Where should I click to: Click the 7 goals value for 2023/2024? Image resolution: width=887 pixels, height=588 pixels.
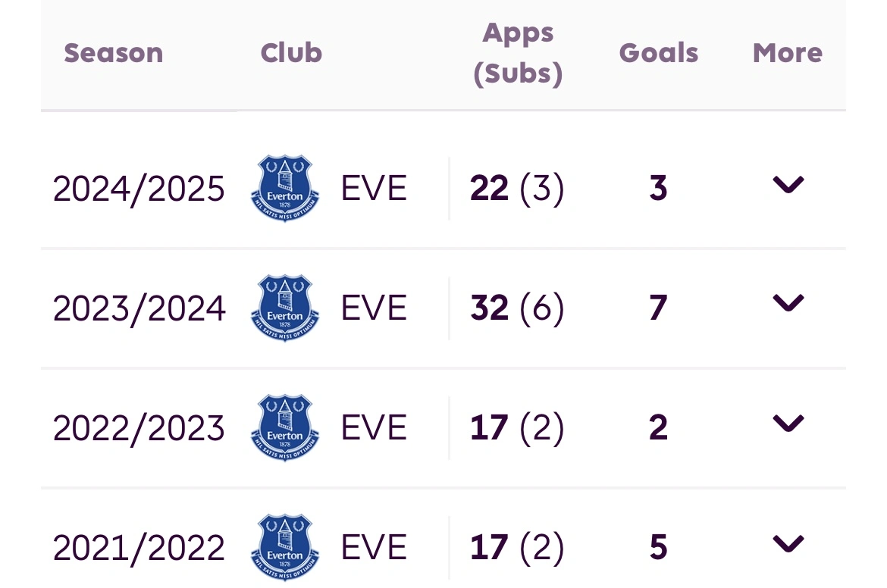click(658, 308)
